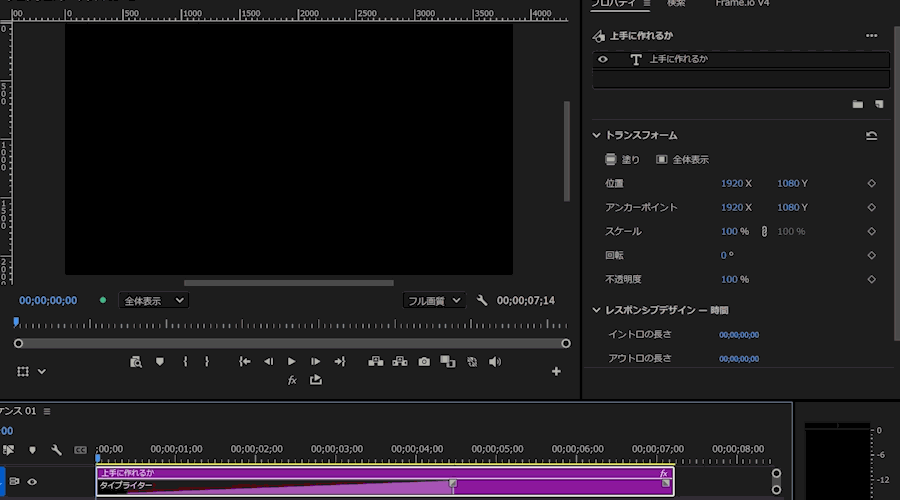Toggle scale lock link icon

764,231
